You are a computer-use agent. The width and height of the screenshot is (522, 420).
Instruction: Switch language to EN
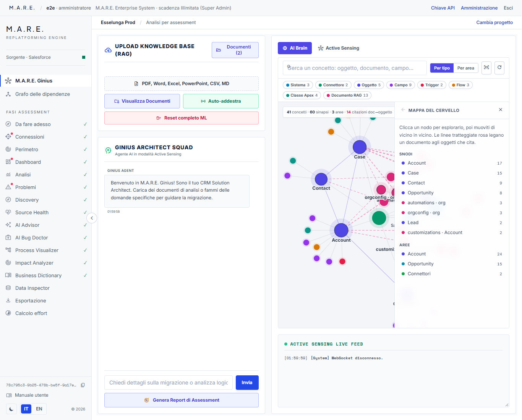coord(39,409)
